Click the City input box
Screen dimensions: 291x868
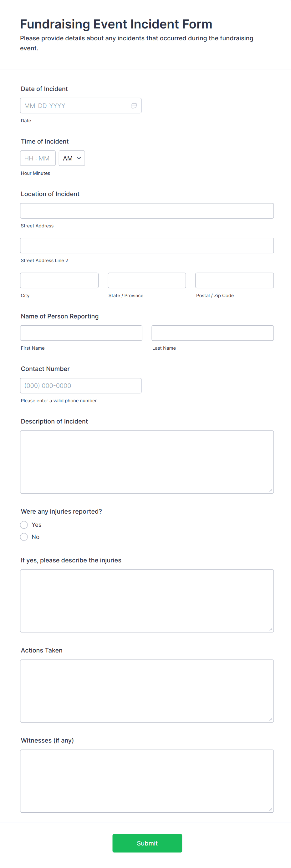pos(59,280)
